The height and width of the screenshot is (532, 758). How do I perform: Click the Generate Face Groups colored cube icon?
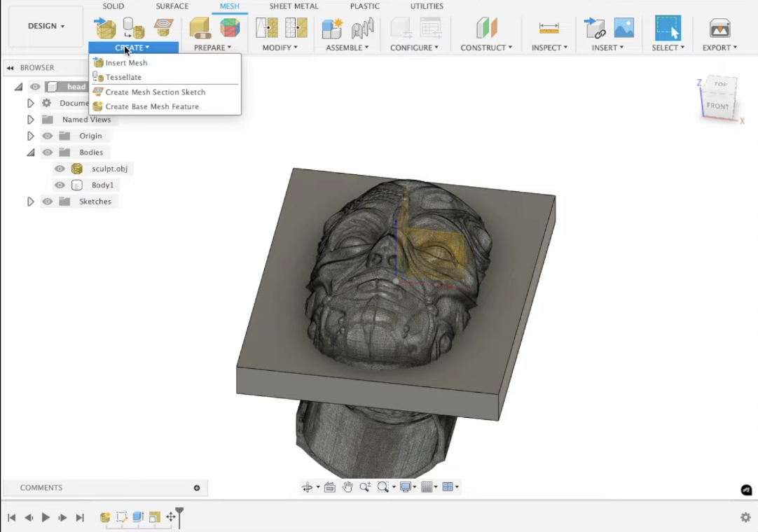(230, 27)
